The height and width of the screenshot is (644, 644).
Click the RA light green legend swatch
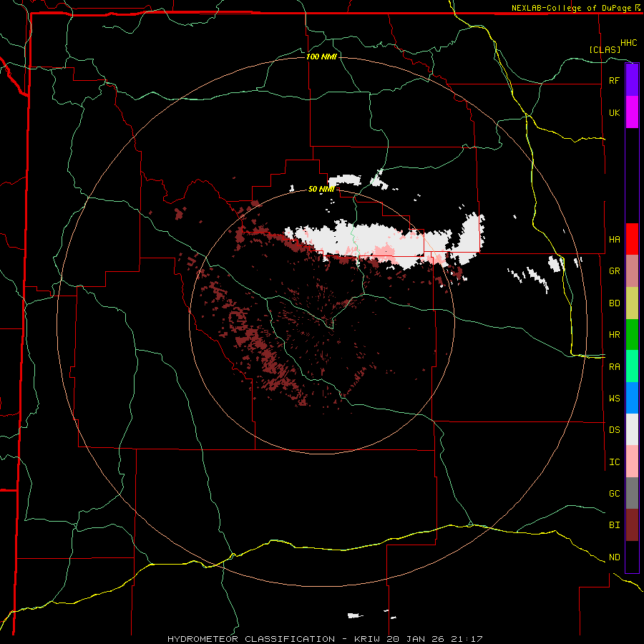(x=632, y=366)
